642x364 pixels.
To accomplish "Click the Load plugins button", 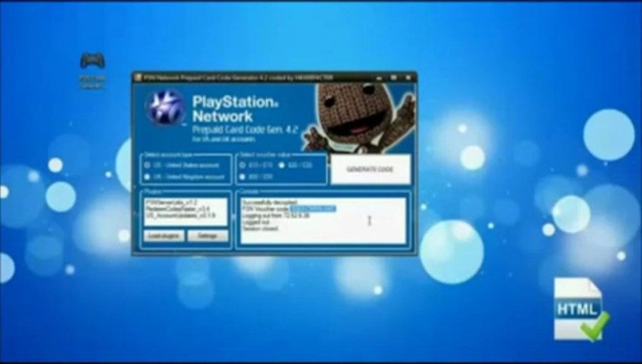I will (164, 236).
